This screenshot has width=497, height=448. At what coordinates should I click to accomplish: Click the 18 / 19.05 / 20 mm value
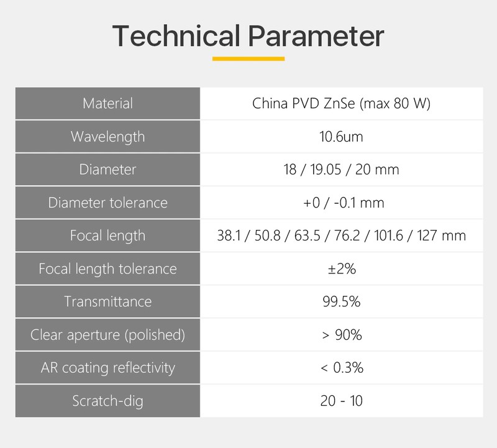click(341, 170)
